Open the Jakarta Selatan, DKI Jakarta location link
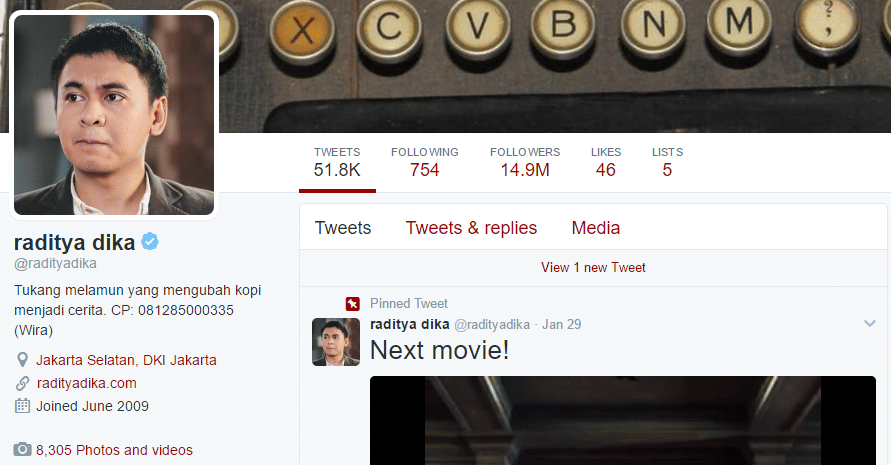This screenshot has width=891, height=465. (x=126, y=360)
